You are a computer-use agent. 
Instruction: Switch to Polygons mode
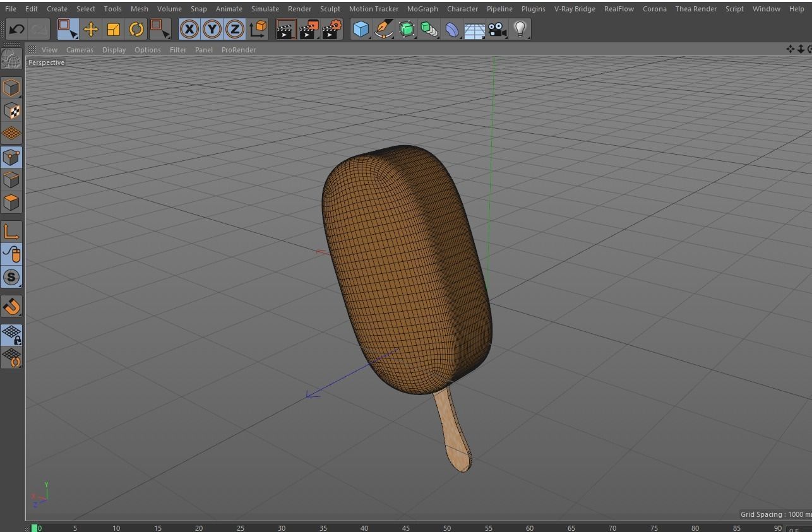pyautogui.click(x=11, y=203)
